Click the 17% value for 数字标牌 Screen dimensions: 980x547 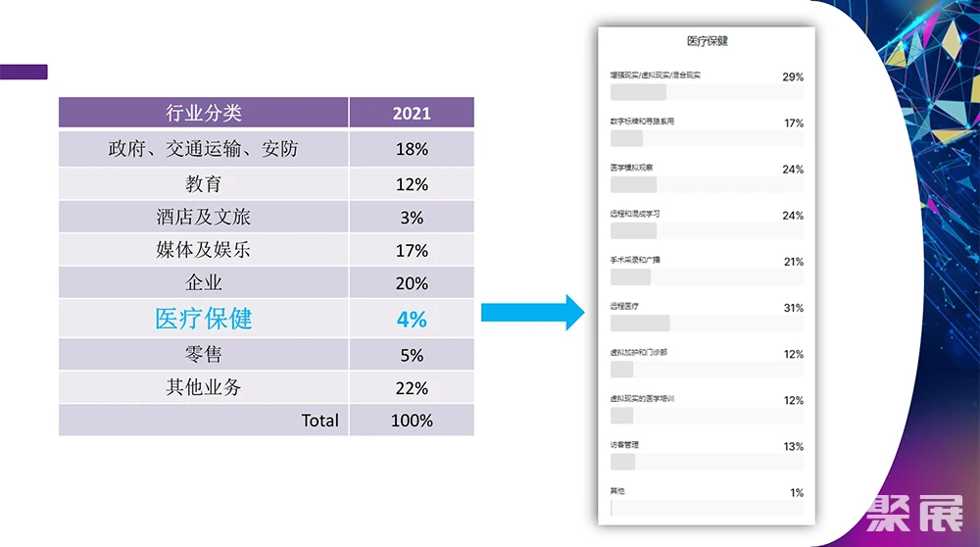(794, 124)
